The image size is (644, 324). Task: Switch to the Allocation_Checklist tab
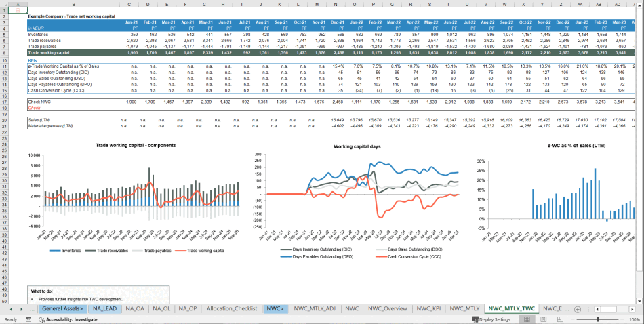tap(231, 308)
